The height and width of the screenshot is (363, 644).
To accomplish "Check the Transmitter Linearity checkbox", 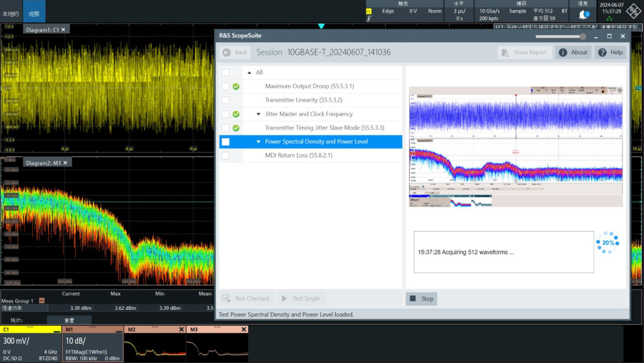I will coord(225,100).
